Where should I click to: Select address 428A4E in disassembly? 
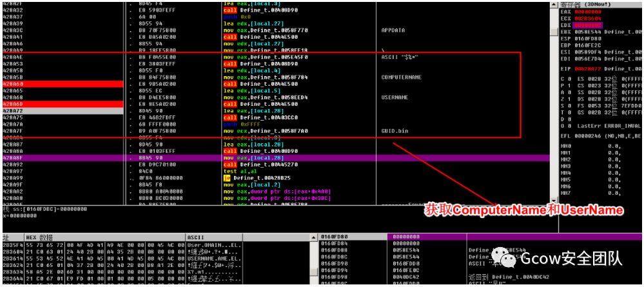[13, 57]
